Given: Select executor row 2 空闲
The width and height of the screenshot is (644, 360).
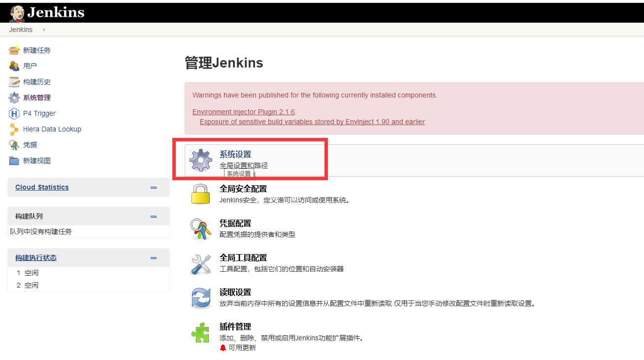Looking at the screenshot, I should 89,285.
